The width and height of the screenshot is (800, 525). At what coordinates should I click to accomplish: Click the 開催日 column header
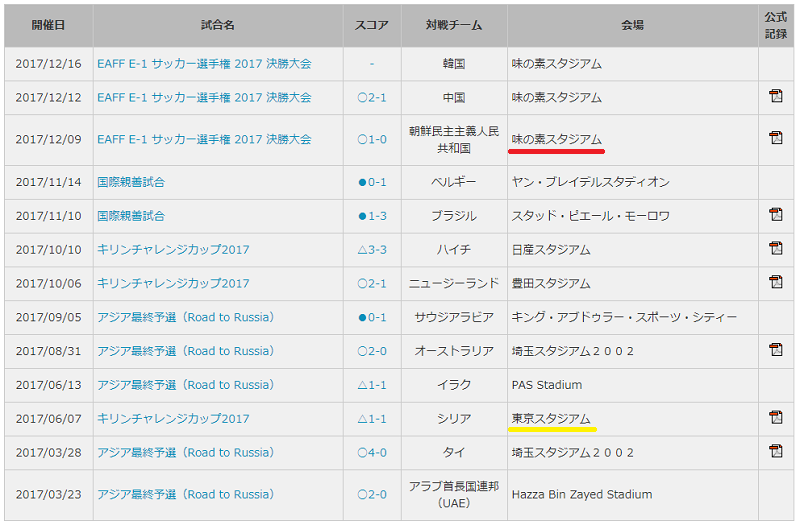coord(47,27)
